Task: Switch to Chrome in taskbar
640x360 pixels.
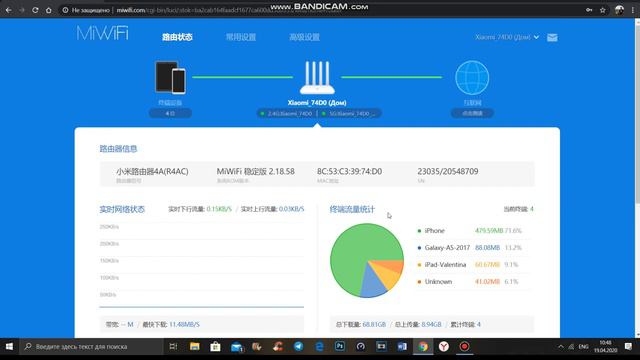Action: (x=423, y=347)
